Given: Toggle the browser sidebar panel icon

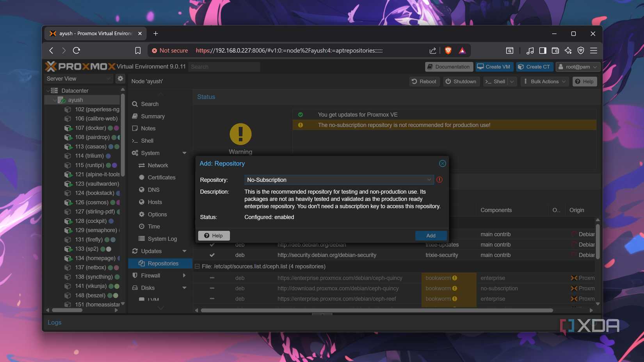Looking at the screenshot, I should (x=543, y=50).
